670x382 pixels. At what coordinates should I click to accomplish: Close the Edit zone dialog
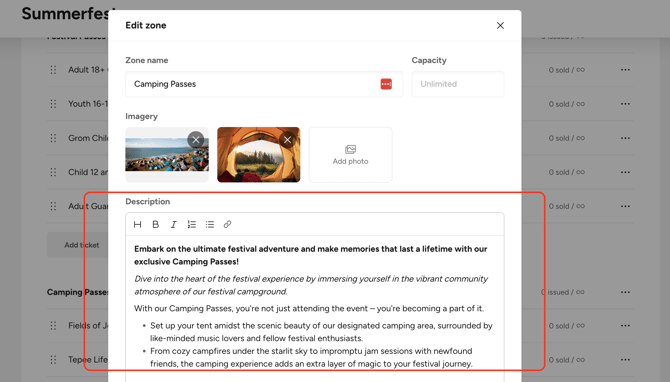coord(500,26)
